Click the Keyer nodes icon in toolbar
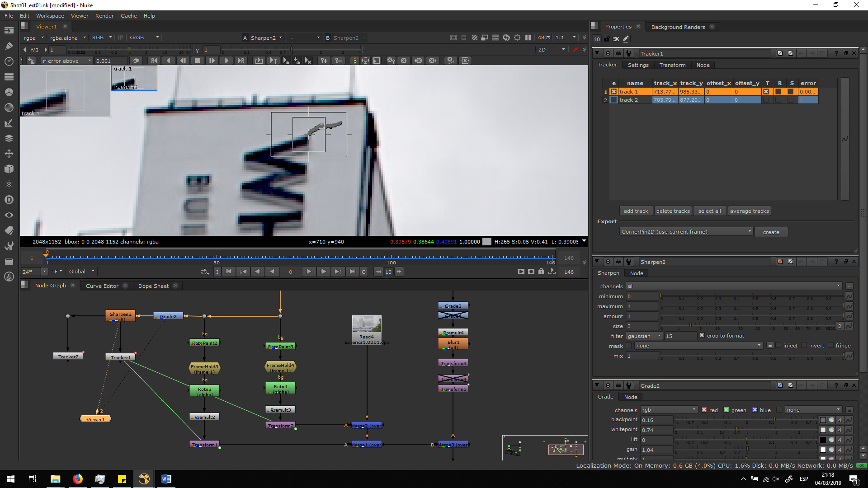868x488 pixels. (9, 123)
